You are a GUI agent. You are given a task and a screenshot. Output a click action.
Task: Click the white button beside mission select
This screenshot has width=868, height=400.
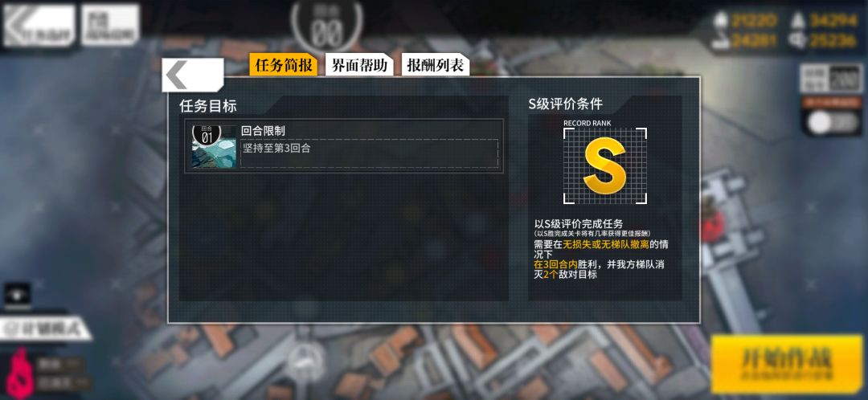(111, 25)
